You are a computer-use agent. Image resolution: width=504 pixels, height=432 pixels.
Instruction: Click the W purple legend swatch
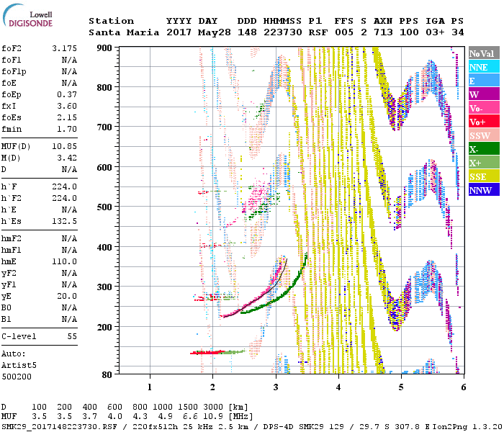tap(484, 94)
